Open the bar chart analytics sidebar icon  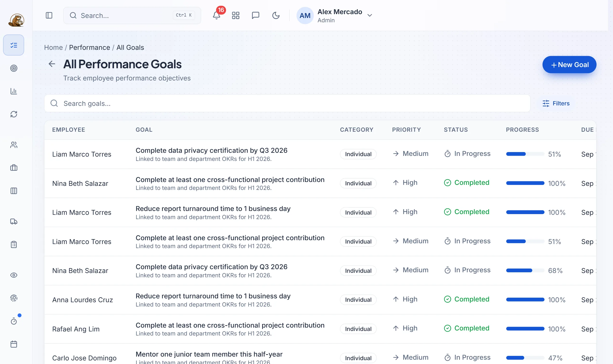click(14, 91)
